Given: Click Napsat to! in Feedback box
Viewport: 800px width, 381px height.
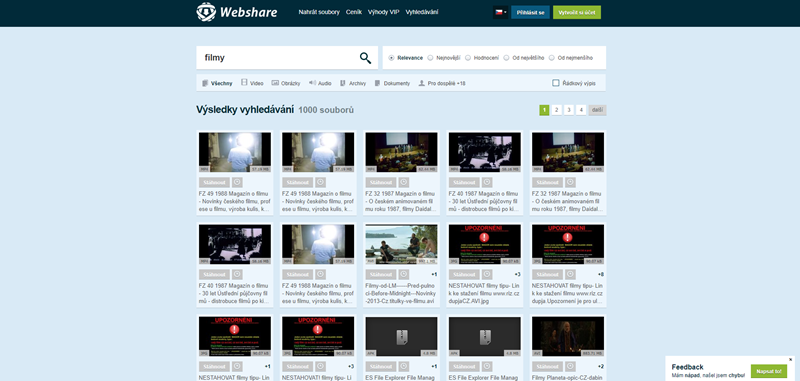Looking at the screenshot, I should point(768,371).
